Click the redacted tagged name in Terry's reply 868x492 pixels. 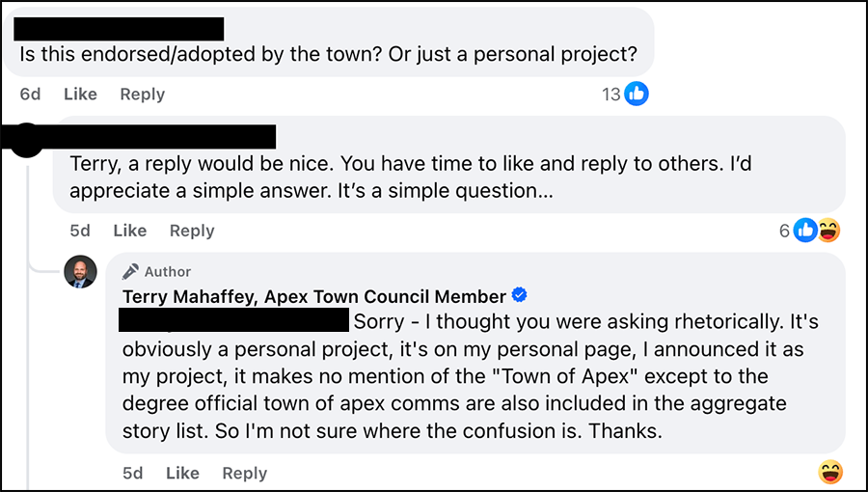[232, 319]
